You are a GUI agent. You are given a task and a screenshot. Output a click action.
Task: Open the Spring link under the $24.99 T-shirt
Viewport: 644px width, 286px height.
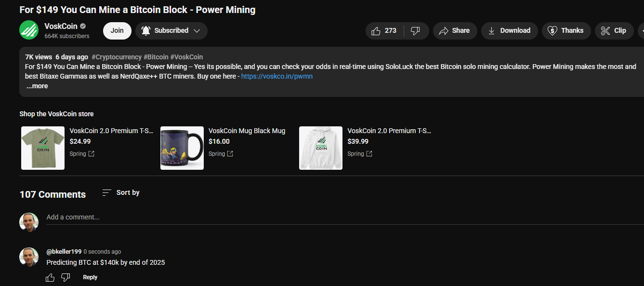click(x=82, y=154)
